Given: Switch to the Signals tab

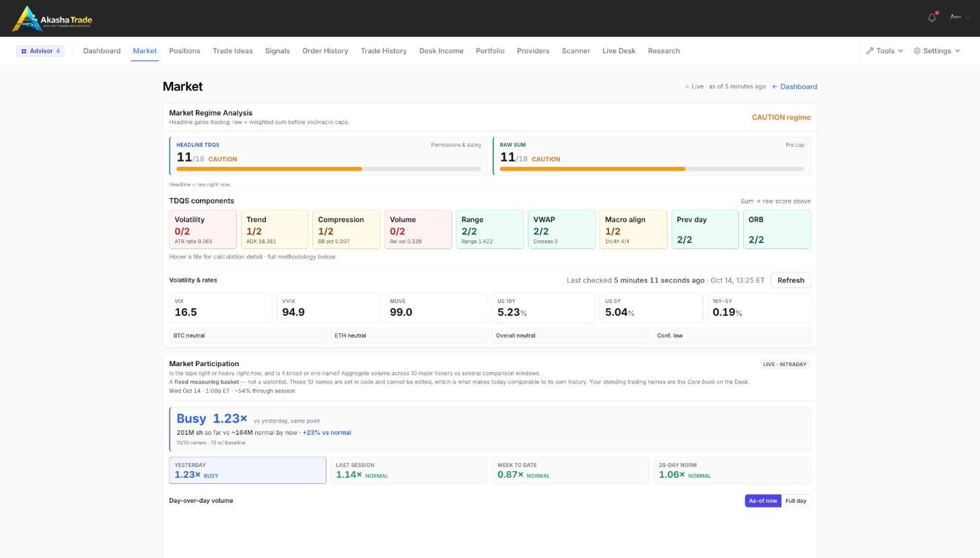Looking at the screenshot, I should [x=277, y=51].
